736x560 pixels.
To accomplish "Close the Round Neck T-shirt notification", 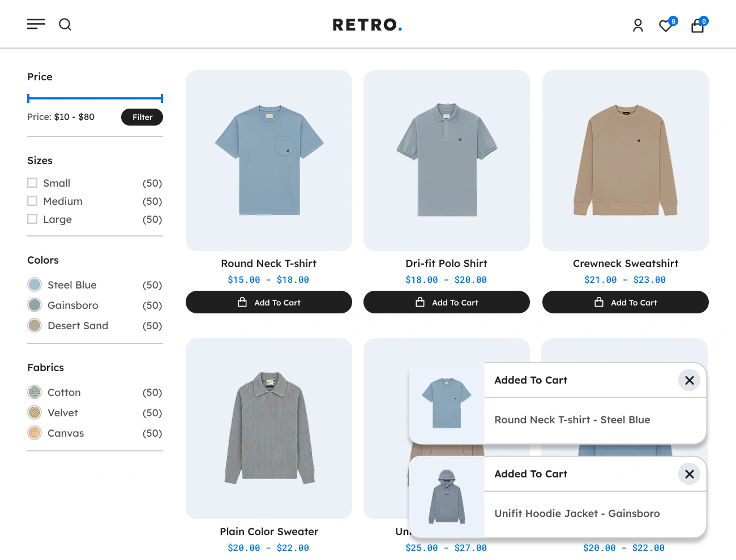I will (x=689, y=380).
